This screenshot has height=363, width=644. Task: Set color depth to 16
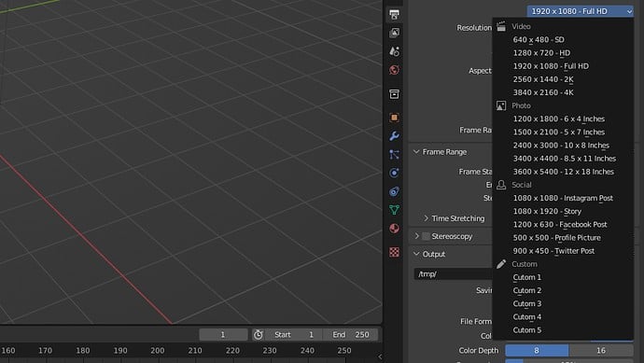coord(601,350)
